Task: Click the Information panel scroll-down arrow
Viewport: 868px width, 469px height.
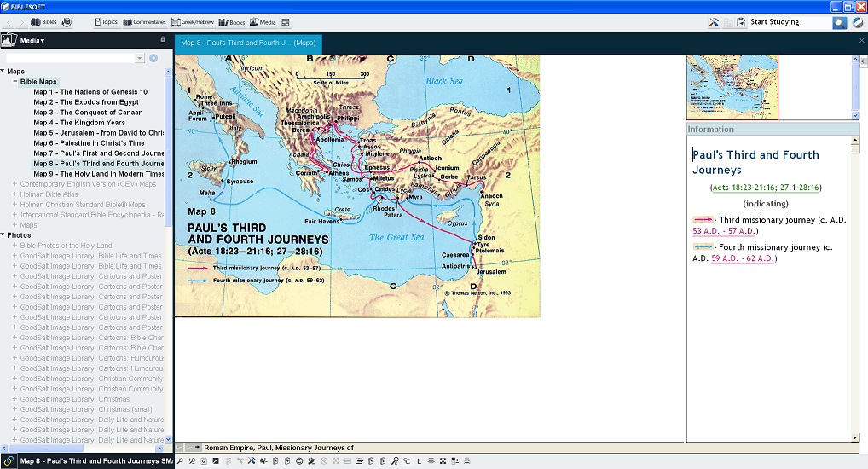Action: (x=855, y=437)
